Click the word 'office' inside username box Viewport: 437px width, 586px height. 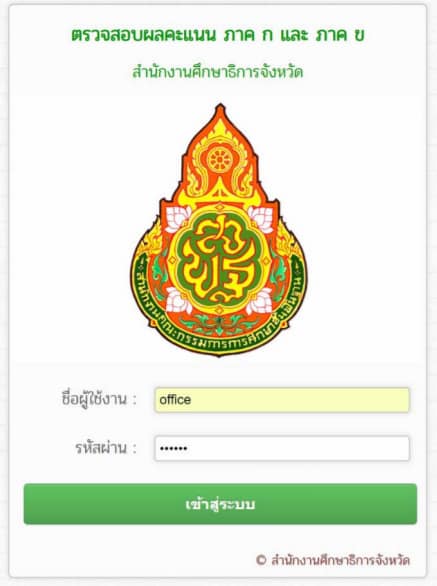point(175,400)
